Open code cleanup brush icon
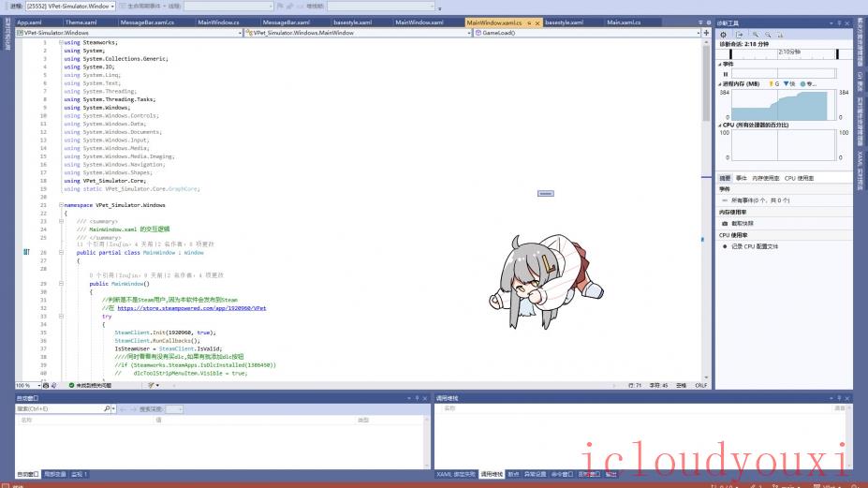The image size is (868, 488). tap(151, 385)
